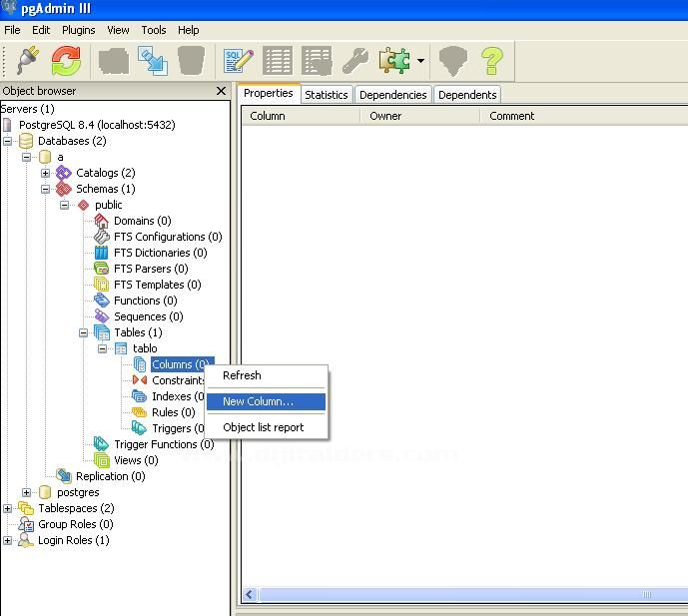688x616 pixels.
Task: Select the Views (0) icon
Action: (x=102, y=460)
